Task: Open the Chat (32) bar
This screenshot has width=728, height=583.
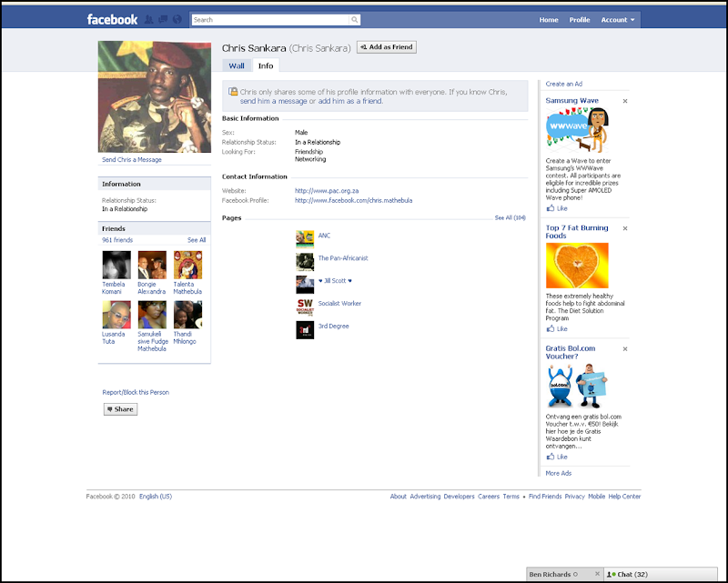Action: [x=661, y=574]
